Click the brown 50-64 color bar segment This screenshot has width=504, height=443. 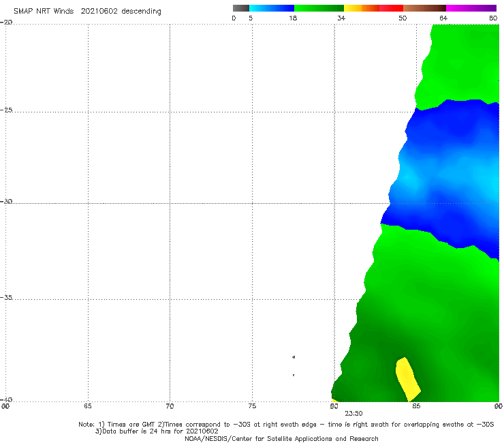tap(424, 8)
